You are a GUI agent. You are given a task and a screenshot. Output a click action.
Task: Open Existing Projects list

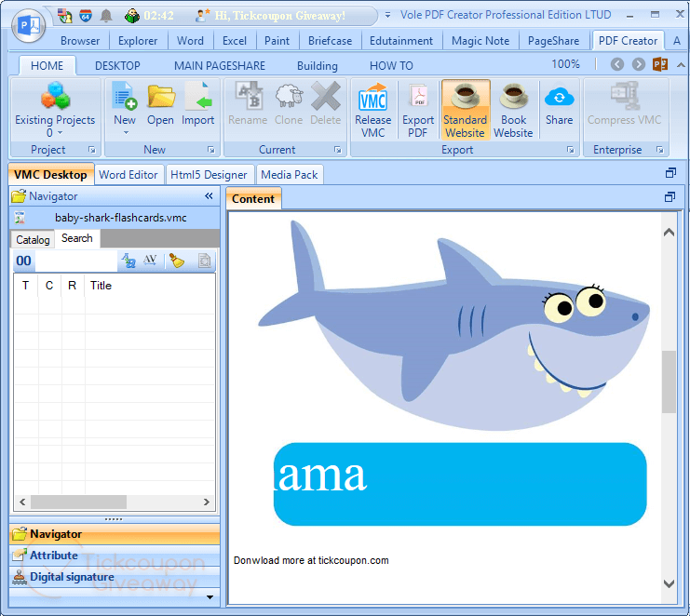pos(55,110)
